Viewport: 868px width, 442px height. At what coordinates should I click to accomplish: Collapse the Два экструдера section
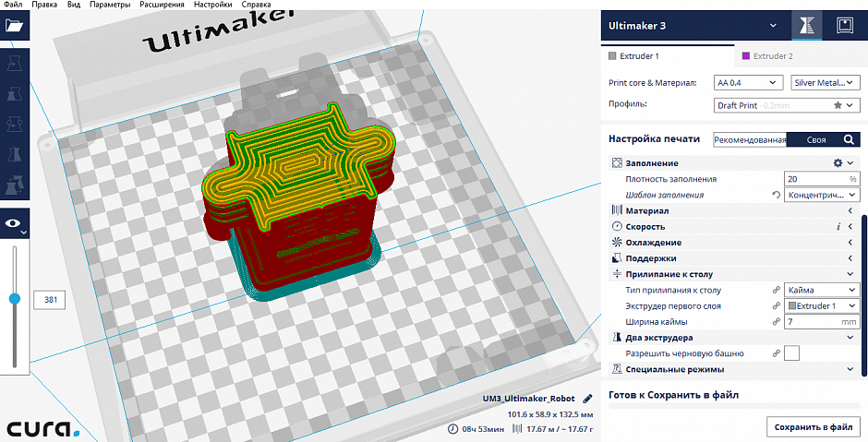850,338
